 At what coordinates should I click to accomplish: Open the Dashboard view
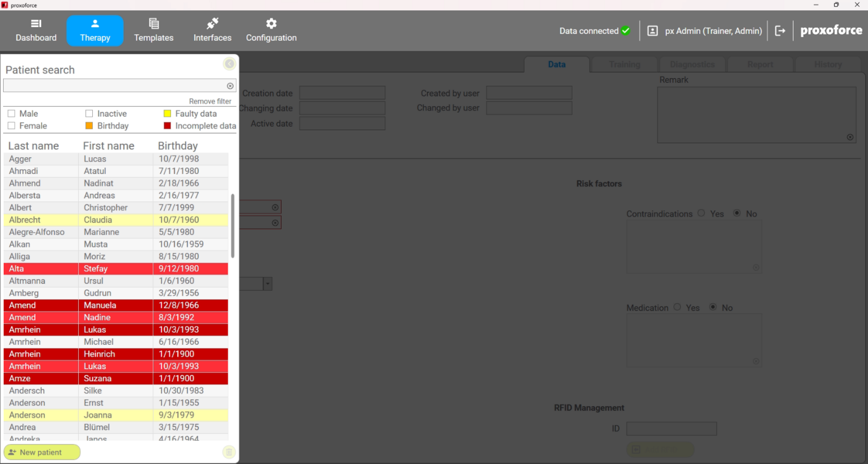36,30
